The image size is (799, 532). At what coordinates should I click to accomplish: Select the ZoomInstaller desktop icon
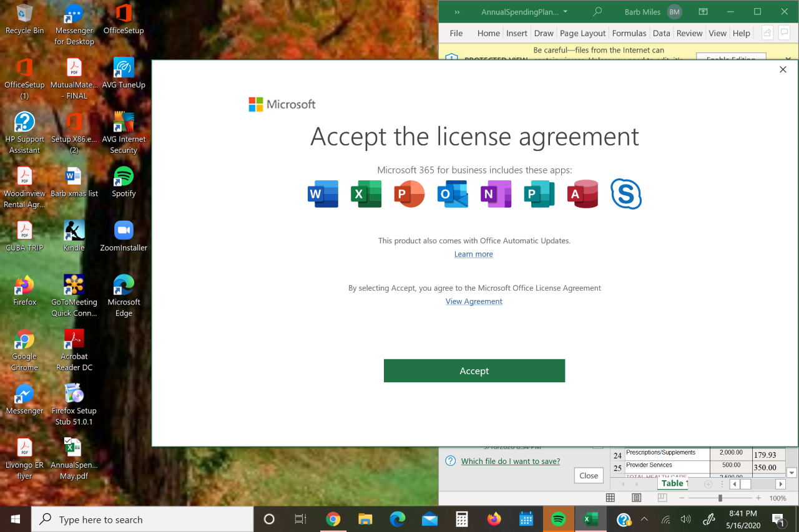124,236
